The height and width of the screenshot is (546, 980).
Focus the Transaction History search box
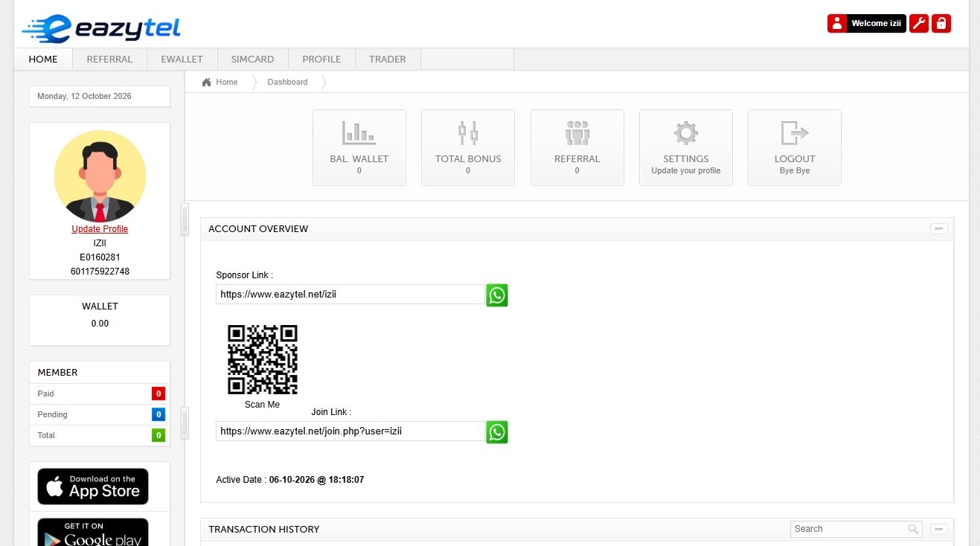click(856, 529)
